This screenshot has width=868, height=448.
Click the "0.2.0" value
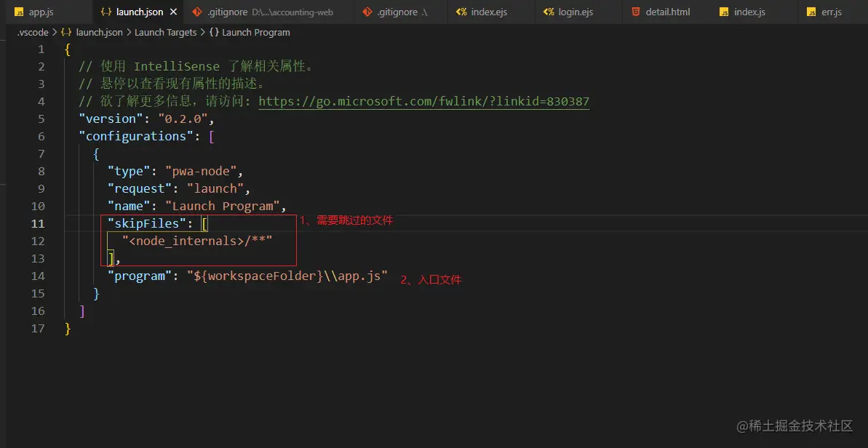[x=183, y=119]
